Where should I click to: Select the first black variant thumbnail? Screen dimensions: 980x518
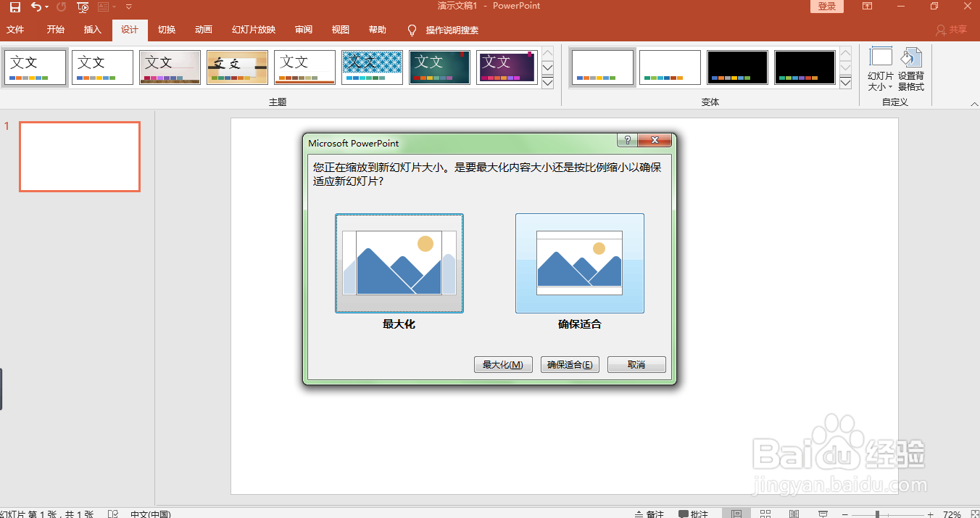[738, 67]
